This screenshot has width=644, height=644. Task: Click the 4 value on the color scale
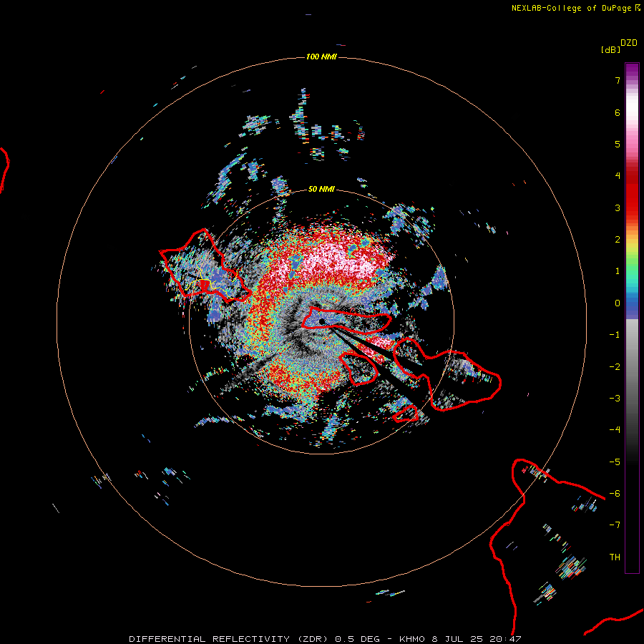618,176
